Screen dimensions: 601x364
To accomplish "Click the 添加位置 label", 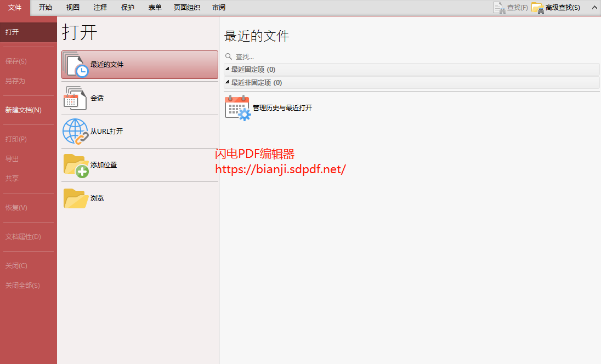I will click(104, 165).
